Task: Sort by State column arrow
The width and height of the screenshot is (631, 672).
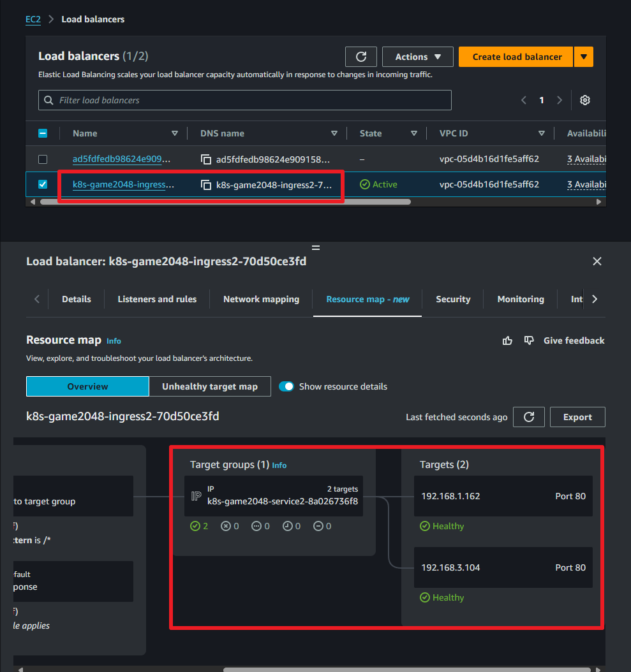Action: tap(414, 134)
